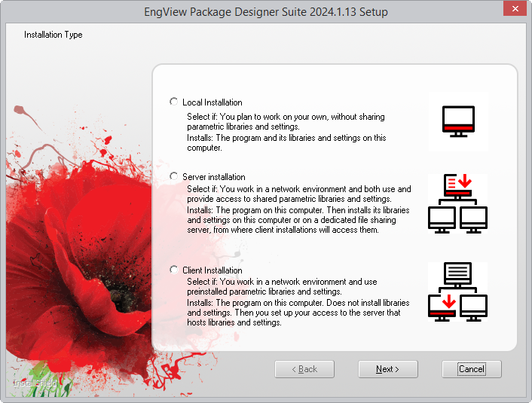Click the EngView Package Designer Suite title bar

(266, 12)
